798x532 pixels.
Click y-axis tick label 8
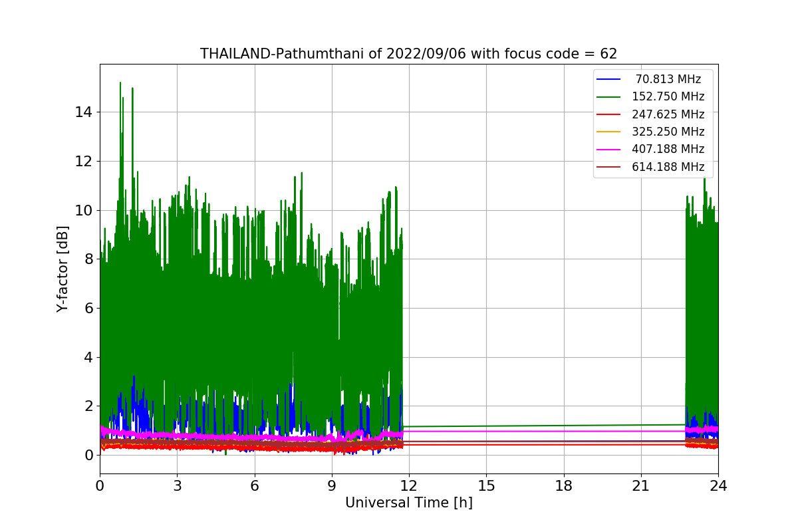pyautogui.click(x=90, y=259)
